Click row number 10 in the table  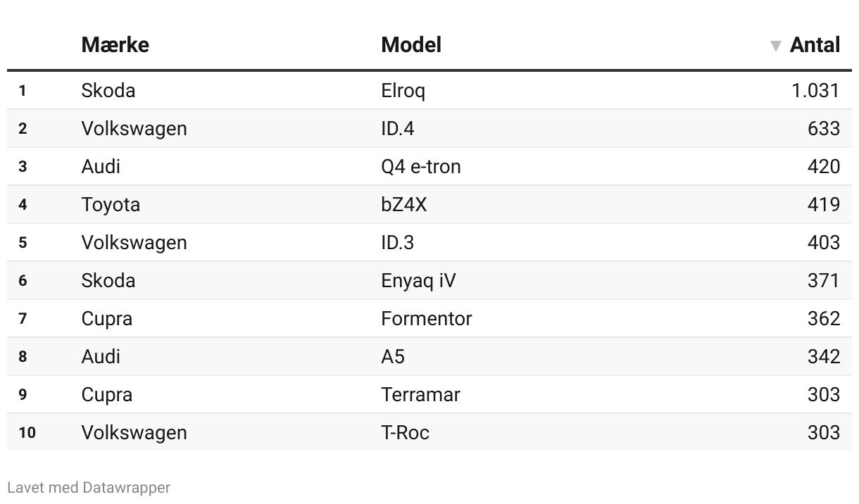(x=27, y=432)
